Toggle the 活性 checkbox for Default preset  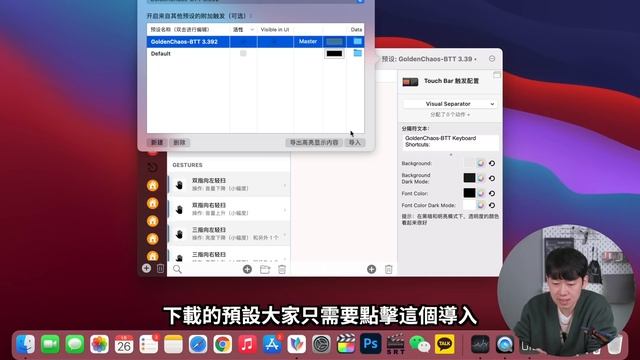pos(243,53)
